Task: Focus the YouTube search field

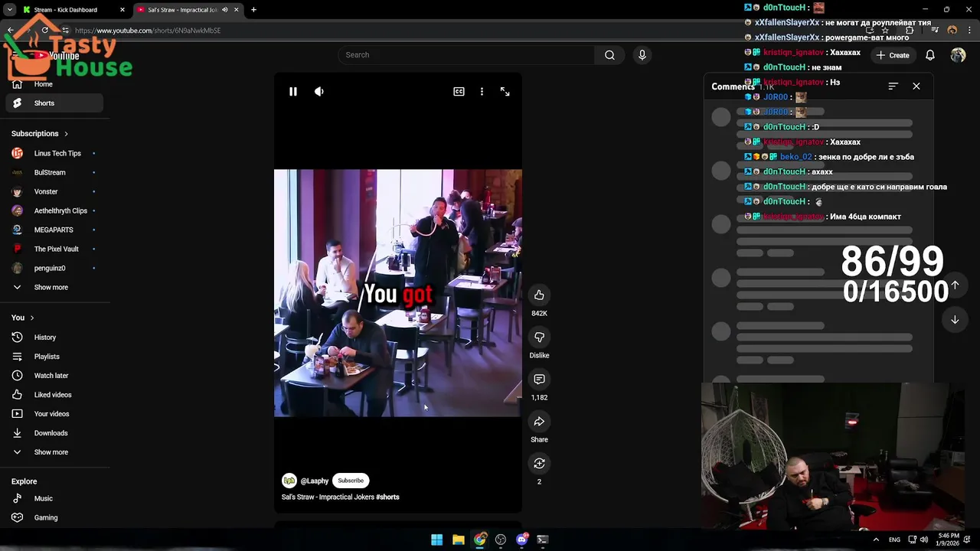Action: (466, 55)
